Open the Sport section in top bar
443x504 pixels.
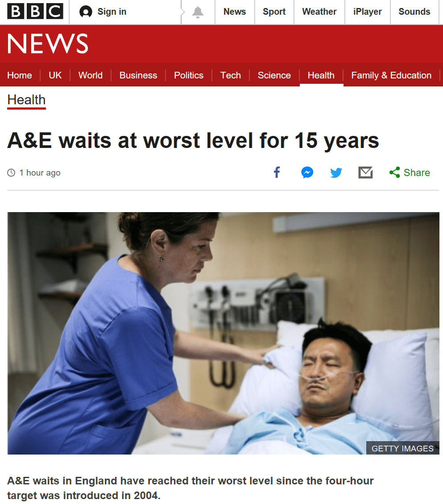(x=274, y=12)
